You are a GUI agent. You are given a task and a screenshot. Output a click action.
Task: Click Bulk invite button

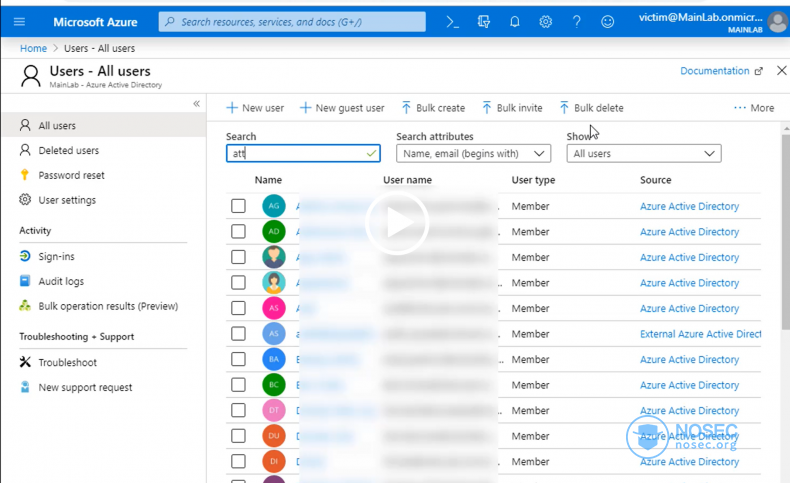[x=512, y=108]
